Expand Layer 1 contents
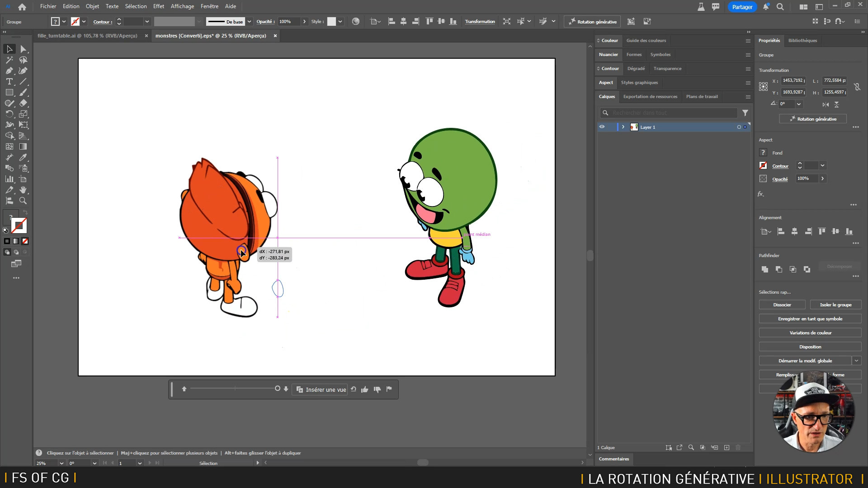The width and height of the screenshot is (868, 488). pos(623,127)
